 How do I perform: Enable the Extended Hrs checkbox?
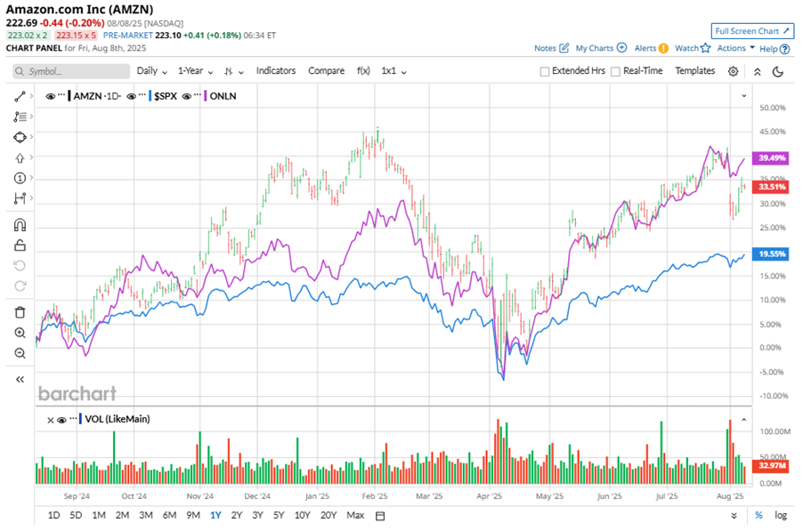(544, 71)
